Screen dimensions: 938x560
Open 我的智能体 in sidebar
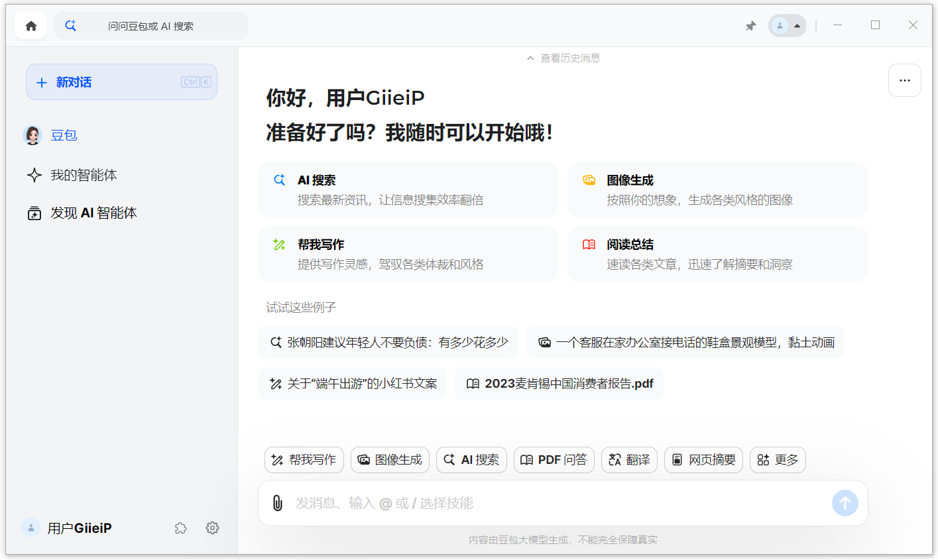(84, 175)
